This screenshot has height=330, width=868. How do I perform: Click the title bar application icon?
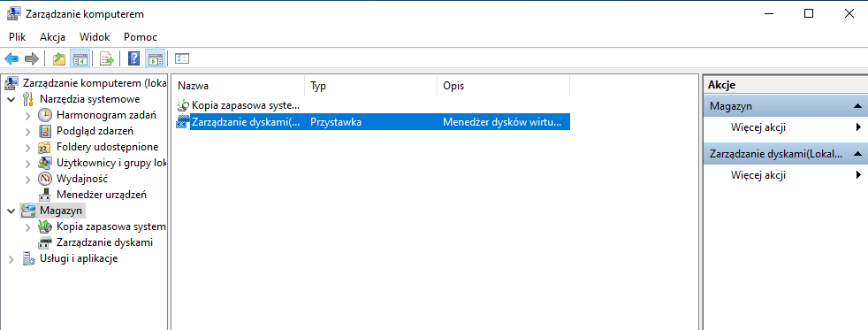[14, 14]
